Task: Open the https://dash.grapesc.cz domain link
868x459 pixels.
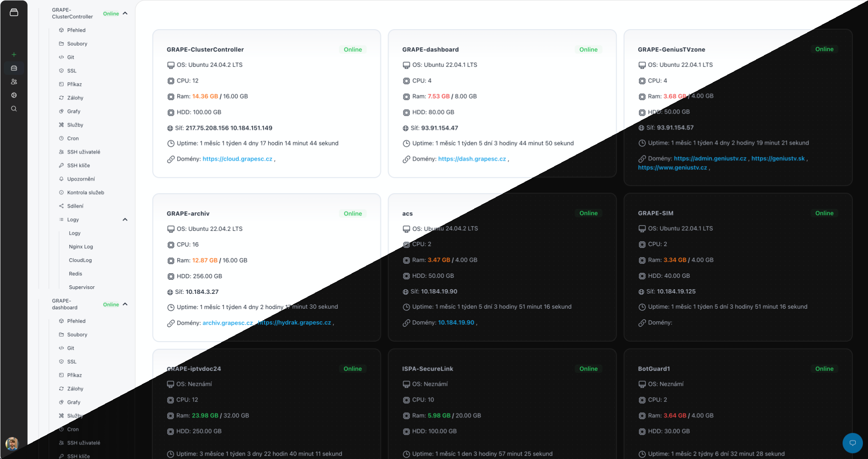Action: pos(472,159)
